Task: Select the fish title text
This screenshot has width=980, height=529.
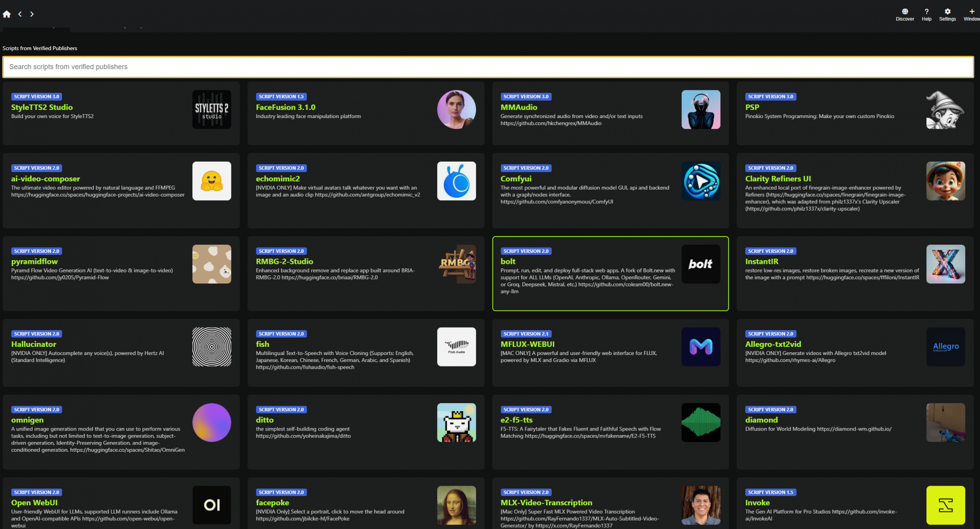Action: [262, 344]
